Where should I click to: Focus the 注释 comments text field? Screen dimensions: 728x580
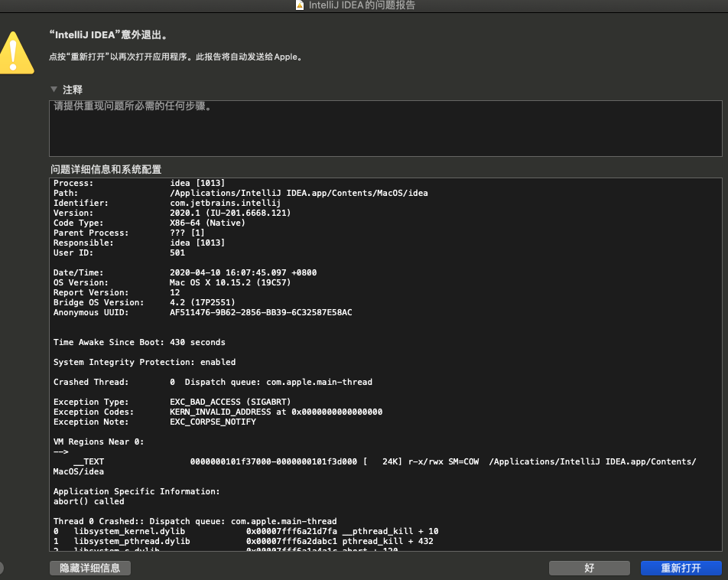pos(385,129)
